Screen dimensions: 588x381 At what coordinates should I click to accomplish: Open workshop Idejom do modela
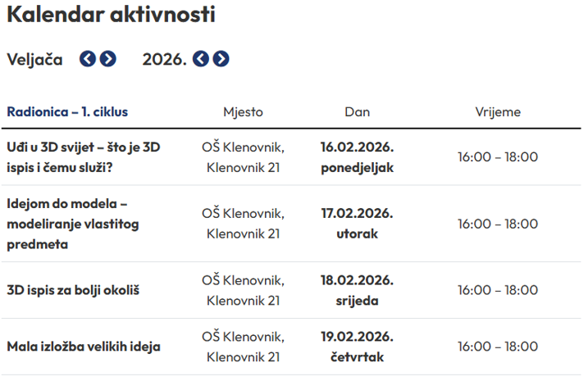coord(74,224)
